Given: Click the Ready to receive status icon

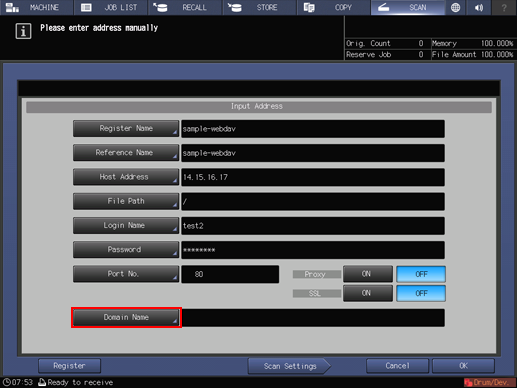Looking at the screenshot, I should pyautogui.click(x=42, y=382).
